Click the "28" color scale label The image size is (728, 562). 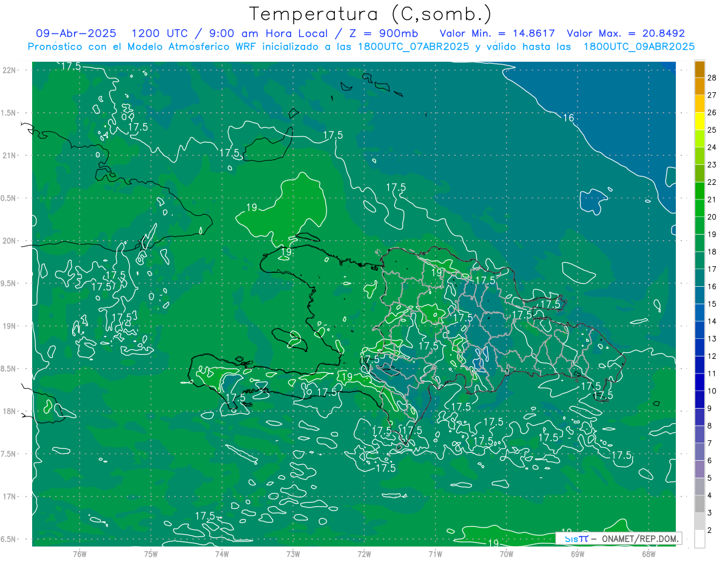click(x=712, y=78)
